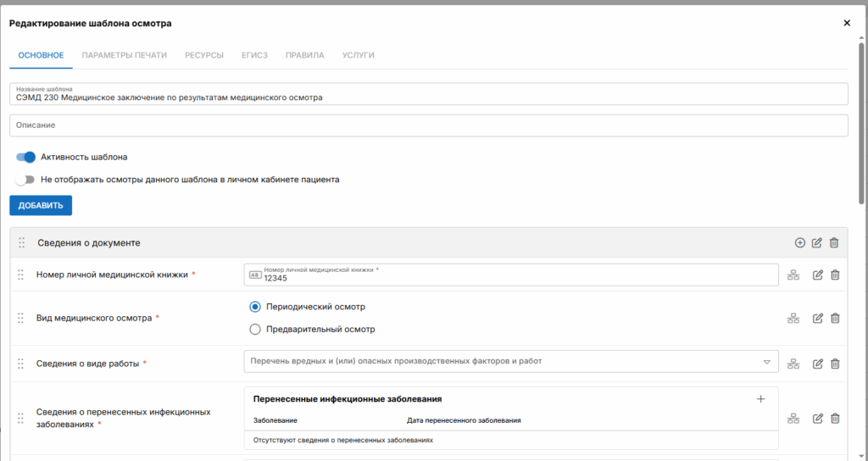Add row to Перенесенные инфекционные заболевания table
The height and width of the screenshot is (461, 868).
point(760,399)
